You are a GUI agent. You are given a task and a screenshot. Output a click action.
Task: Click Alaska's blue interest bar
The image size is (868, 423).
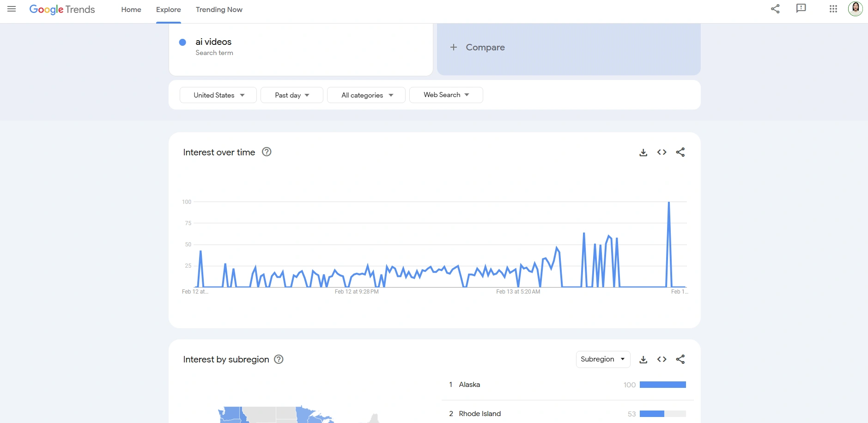coord(663,385)
